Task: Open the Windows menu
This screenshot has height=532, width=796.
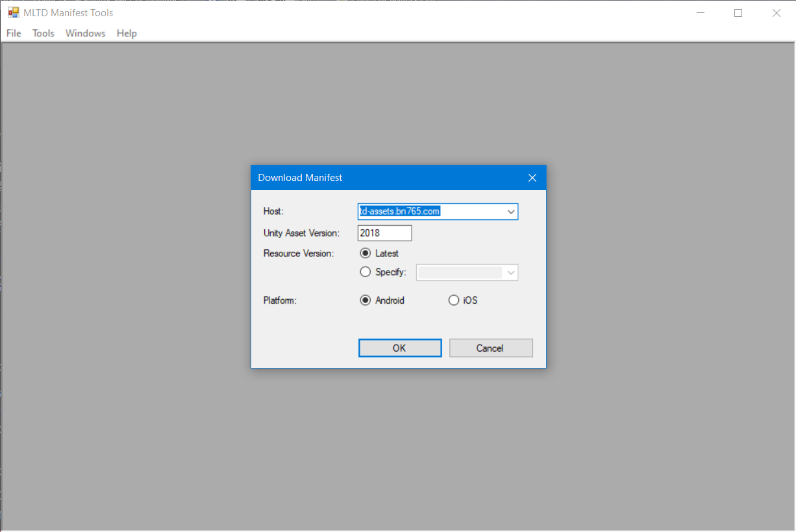Action: point(85,33)
